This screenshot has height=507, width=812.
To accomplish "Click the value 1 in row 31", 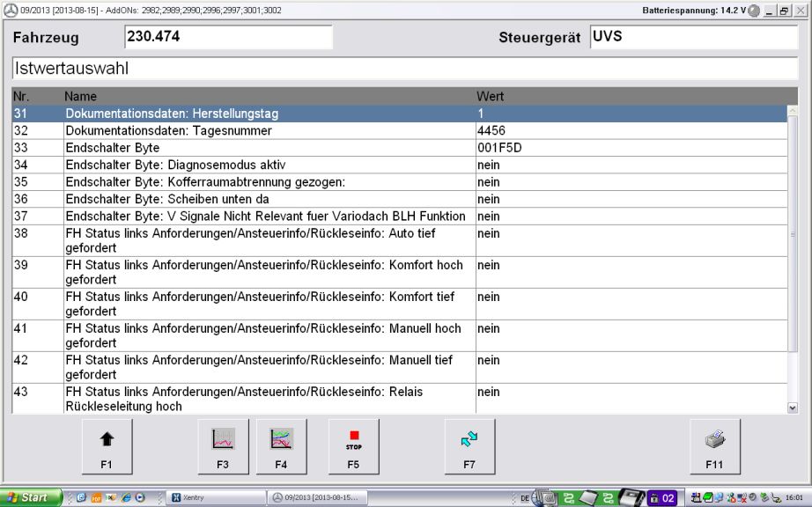I will [x=481, y=114].
